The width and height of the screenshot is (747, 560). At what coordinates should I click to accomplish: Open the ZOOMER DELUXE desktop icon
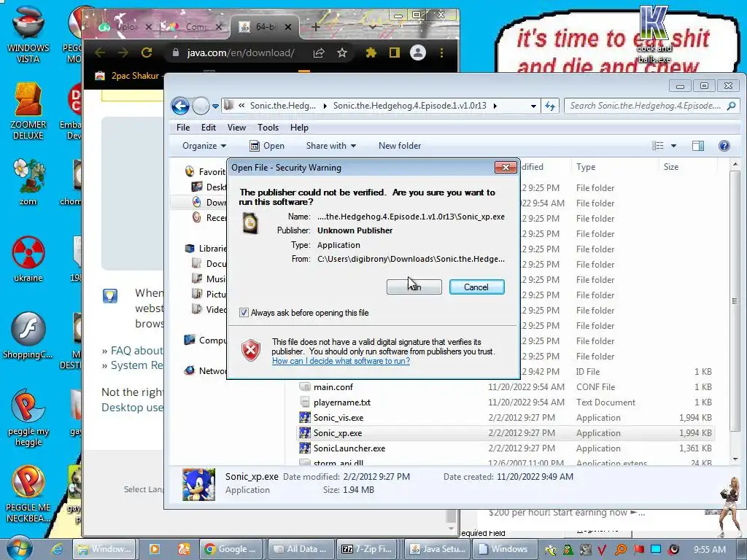click(x=28, y=111)
